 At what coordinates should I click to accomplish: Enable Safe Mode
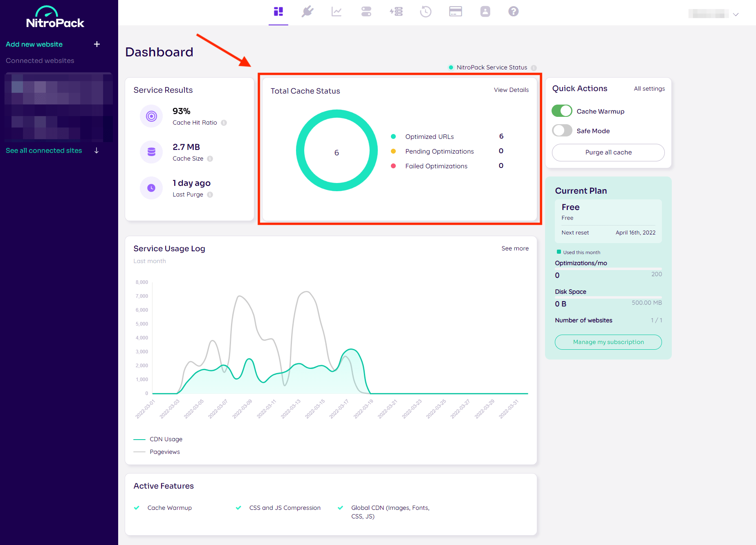pos(562,130)
